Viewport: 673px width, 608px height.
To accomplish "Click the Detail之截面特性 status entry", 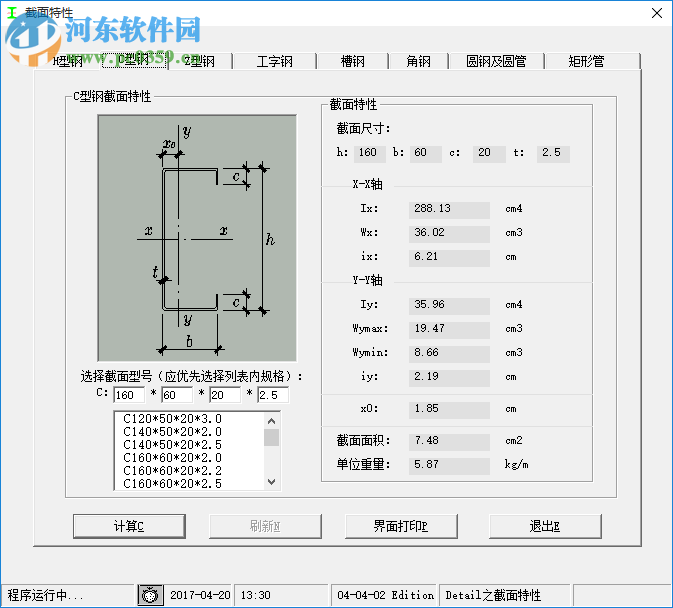I will pos(493,595).
